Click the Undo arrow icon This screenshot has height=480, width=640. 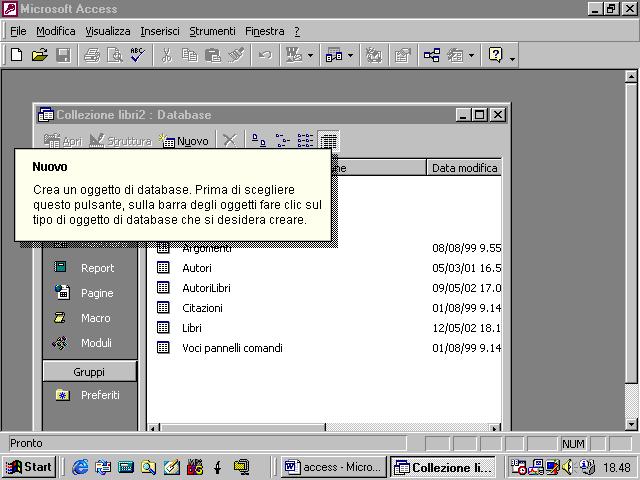coord(265,55)
